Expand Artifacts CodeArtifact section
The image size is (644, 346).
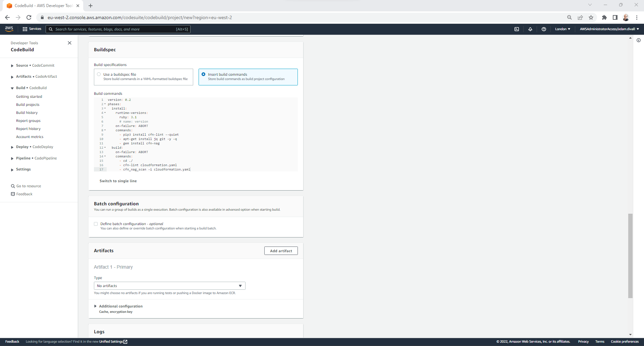point(12,77)
